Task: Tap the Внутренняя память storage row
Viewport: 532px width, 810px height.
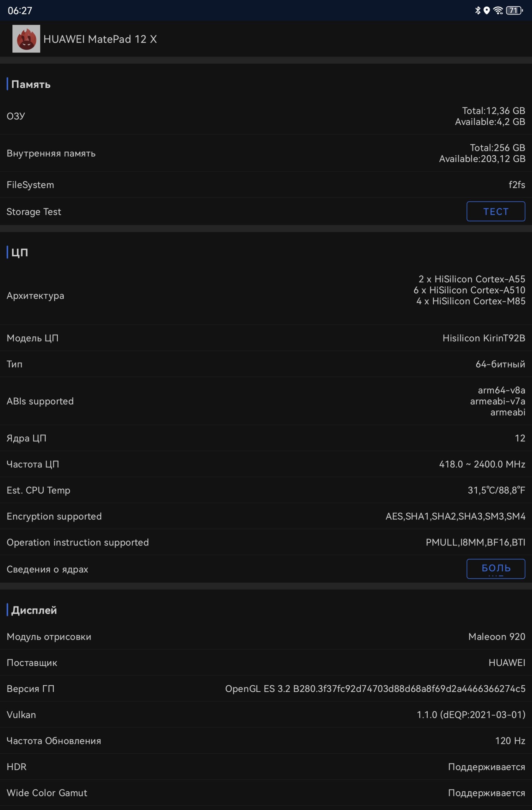Action: [x=266, y=153]
